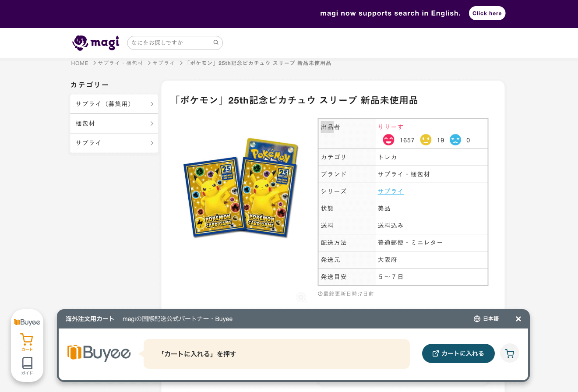Click the clock icon beside last updated
578x392 pixels.
[320, 294]
